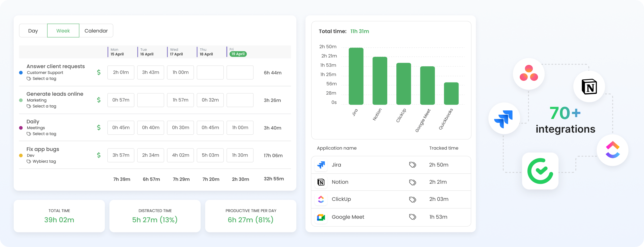Click the purple dot beside Daily task

click(x=21, y=128)
